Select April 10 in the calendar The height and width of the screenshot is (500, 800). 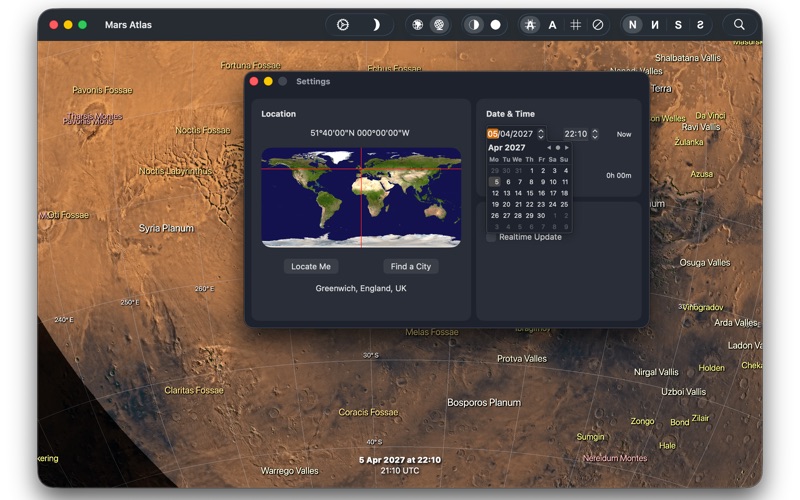(553, 182)
